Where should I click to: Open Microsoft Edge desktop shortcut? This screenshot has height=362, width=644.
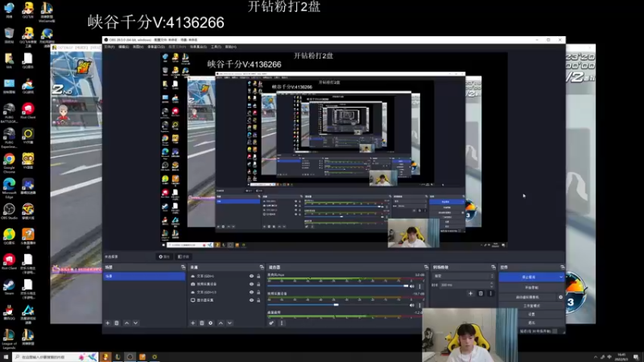[x=9, y=188]
